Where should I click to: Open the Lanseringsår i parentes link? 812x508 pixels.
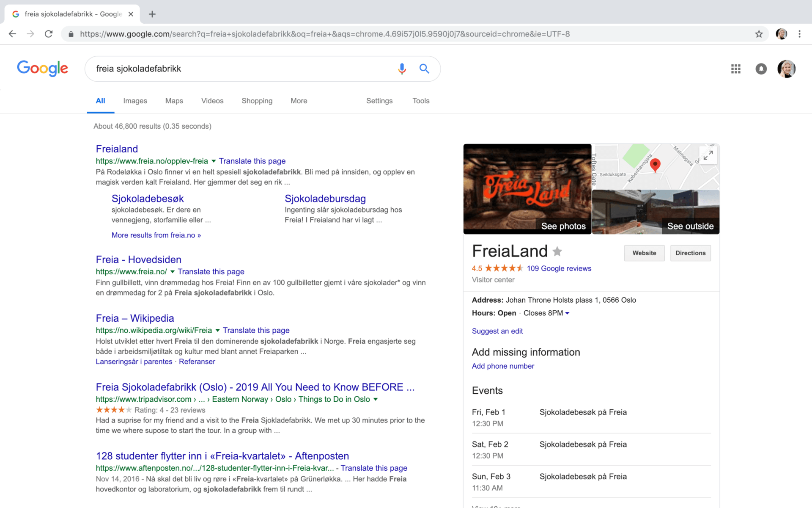point(134,362)
